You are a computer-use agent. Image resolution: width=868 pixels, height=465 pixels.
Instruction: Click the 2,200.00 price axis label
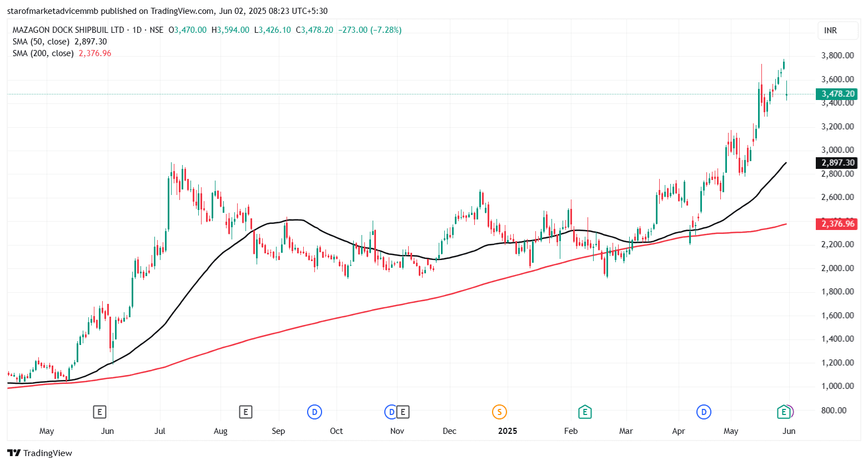pyautogui.click(x=837, y=244)
